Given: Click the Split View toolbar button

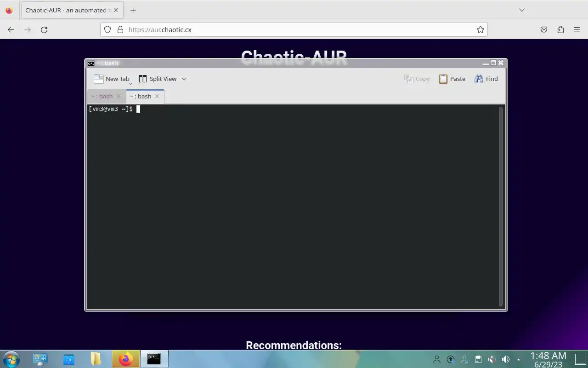Looking at the screenshot, I should point(158,79).
